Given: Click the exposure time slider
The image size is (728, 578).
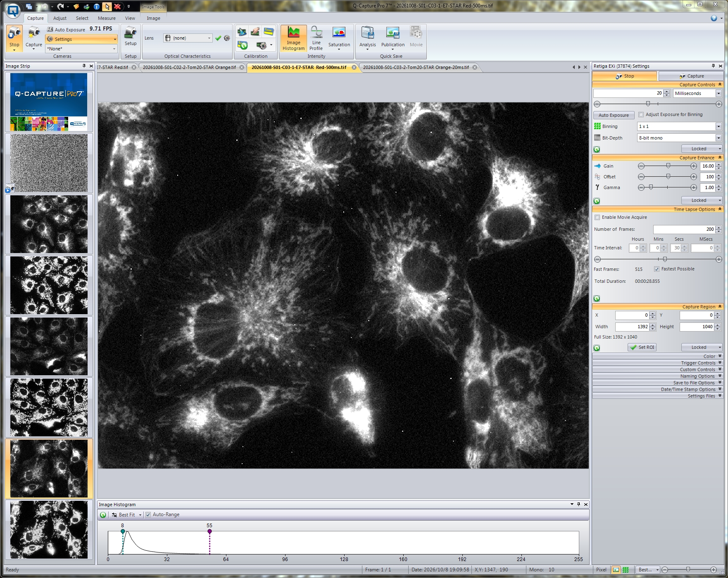Looking at the screenshot, I should [648, 104].
